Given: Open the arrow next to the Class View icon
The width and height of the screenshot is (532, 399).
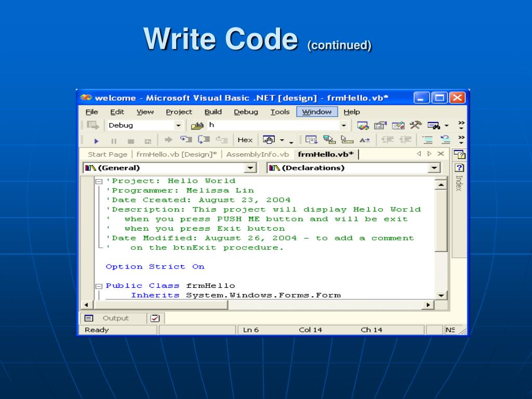Looking at the screenshot, I should 446,126.
